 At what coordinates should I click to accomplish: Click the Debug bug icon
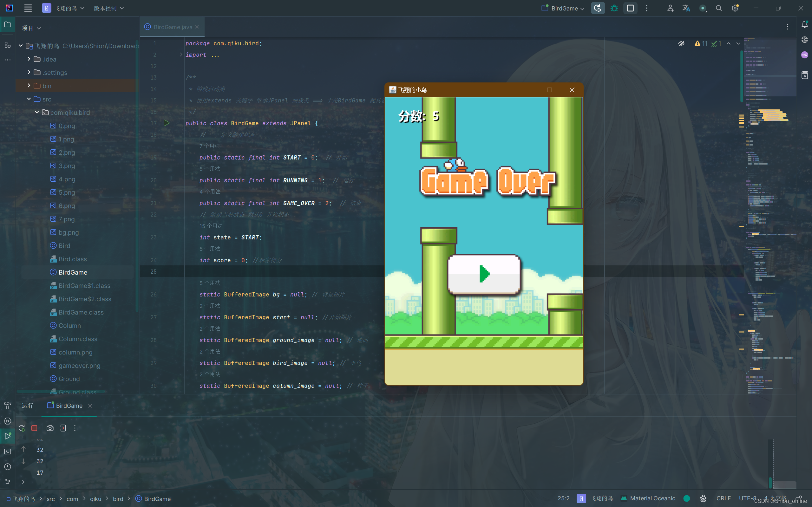pyautogui.click(x=614, y=8)
